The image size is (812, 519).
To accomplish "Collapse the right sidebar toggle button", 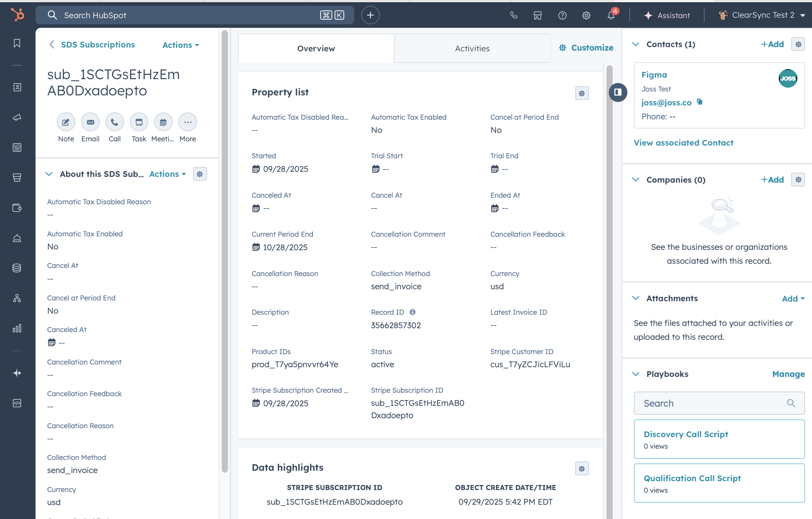I will (618, 92).
